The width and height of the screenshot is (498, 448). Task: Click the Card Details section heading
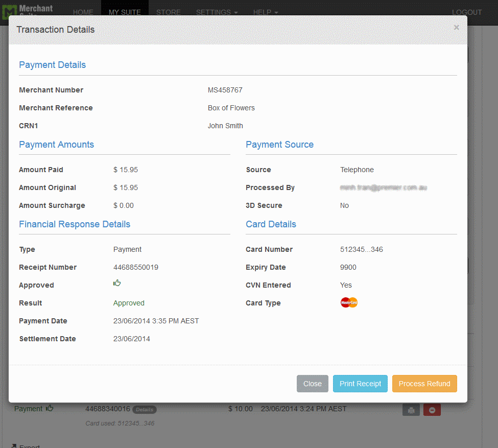point(271,224)
